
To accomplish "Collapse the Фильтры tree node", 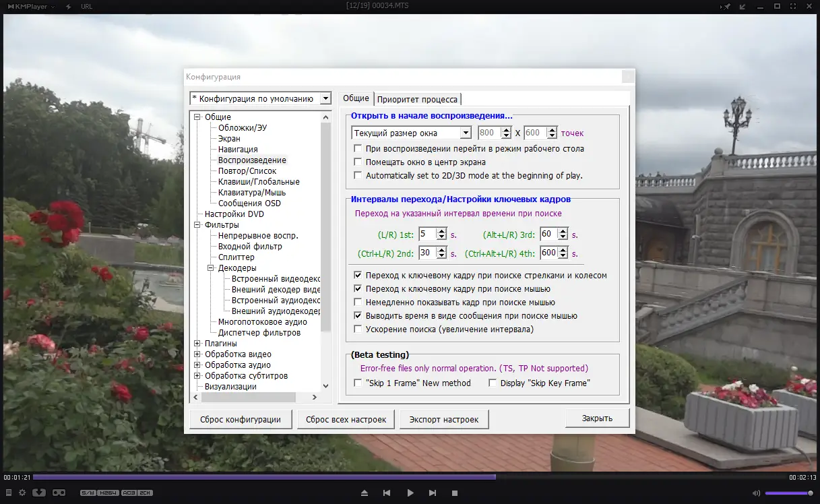I will pos(197,225).
